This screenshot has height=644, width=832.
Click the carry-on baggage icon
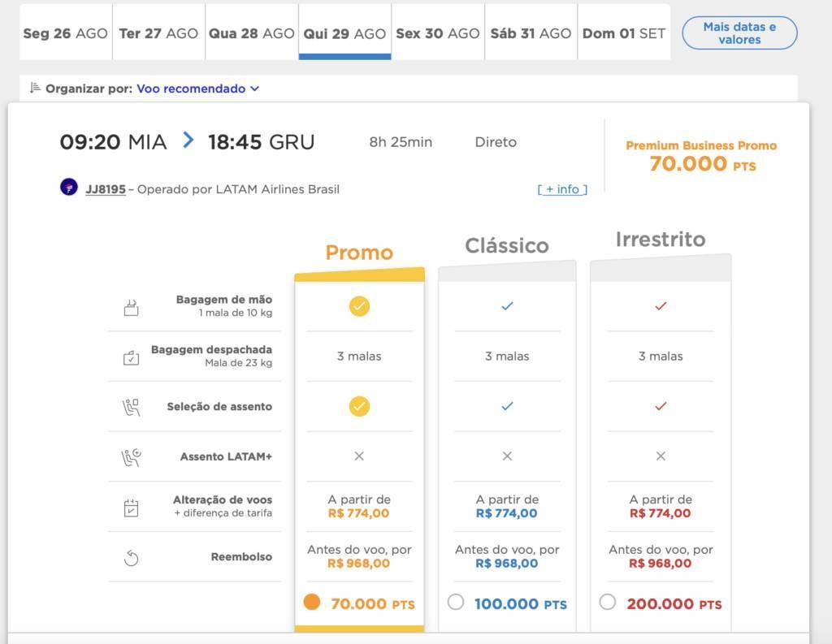pyautogui.click(x=131, y=307)
